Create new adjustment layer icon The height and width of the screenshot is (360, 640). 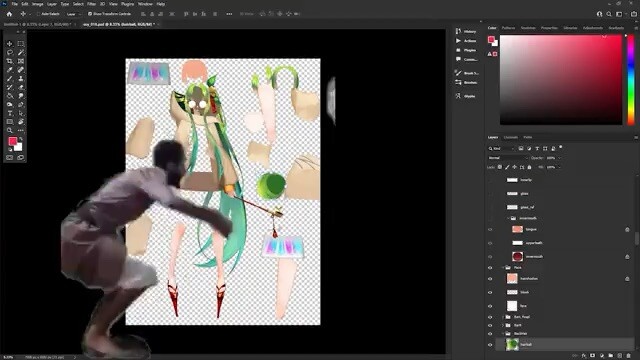point(602,356)
